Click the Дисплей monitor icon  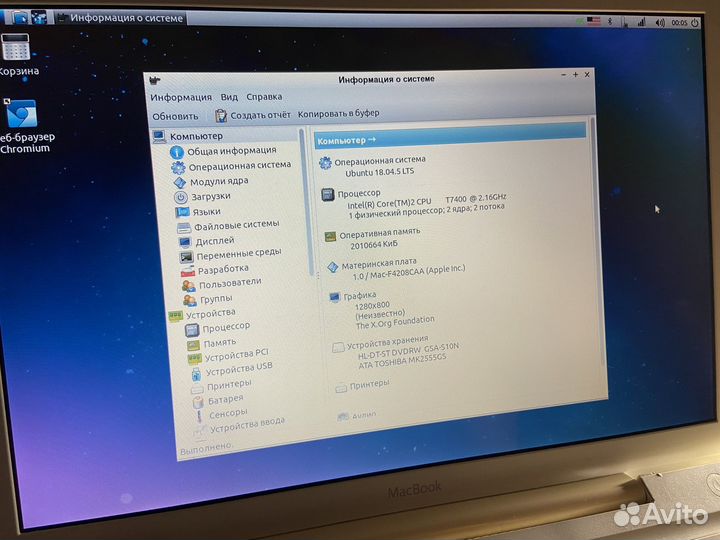pos(186,242)
